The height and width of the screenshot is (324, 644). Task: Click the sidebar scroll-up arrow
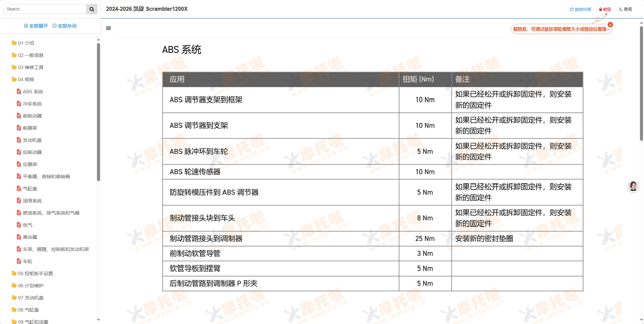pos(98,40)
